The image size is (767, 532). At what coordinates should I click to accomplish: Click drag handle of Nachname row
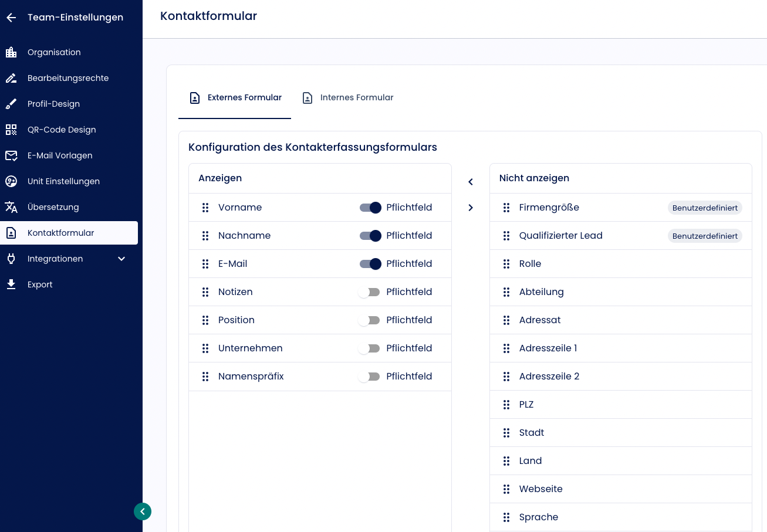(205, 236)
